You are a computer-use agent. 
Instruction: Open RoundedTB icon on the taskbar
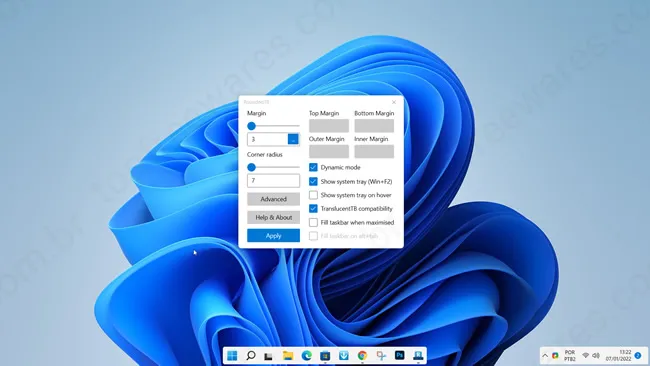[418, 355]
